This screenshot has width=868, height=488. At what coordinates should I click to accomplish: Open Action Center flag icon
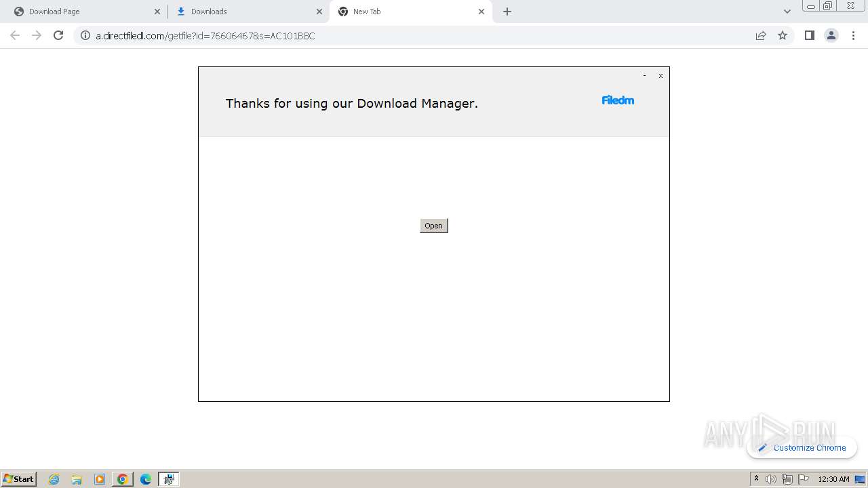tap(804, 479)
